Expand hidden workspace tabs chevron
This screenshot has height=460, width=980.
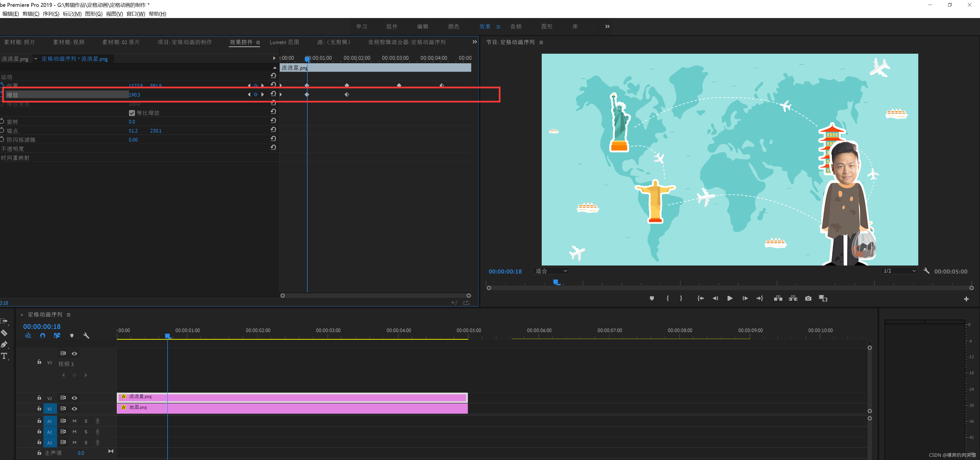pos(607,26)
